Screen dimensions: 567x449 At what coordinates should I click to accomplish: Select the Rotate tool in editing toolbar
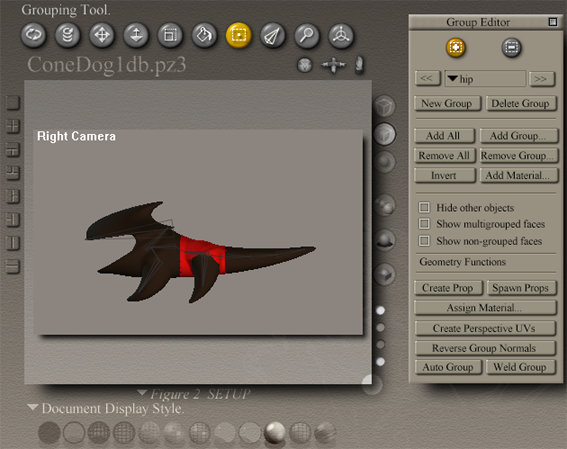(x=34, y=35)
